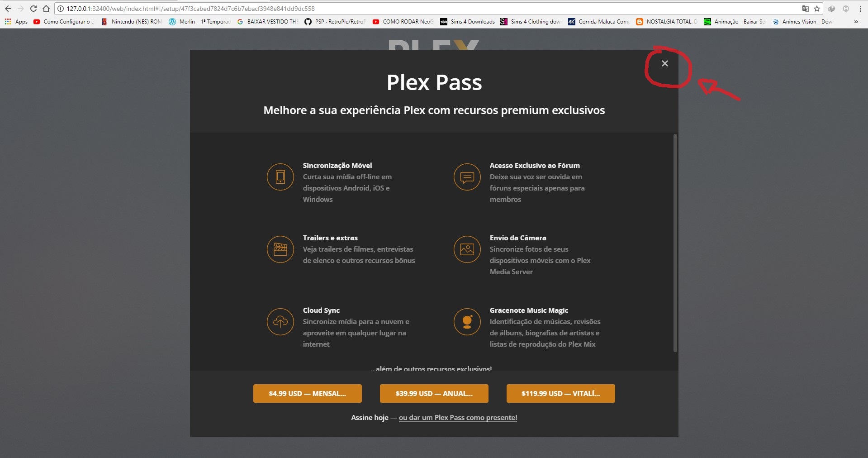
Task: Show more bookmarks with the overflow chevron
Action: [856, 21]
